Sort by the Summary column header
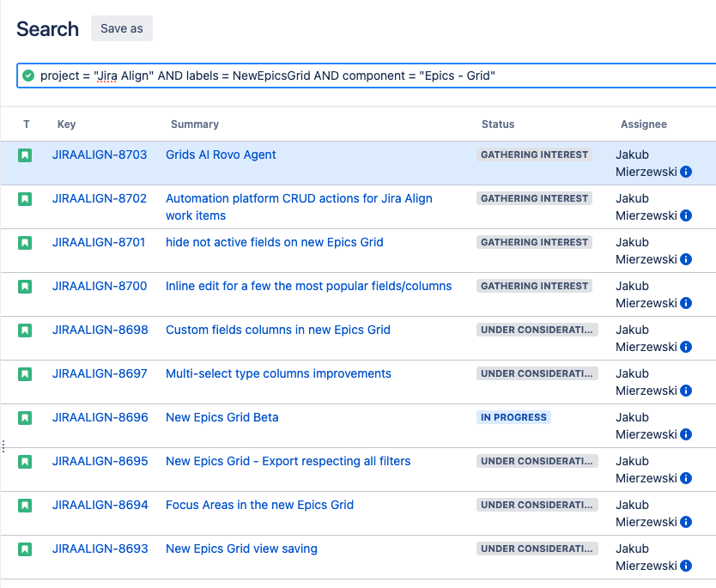 click(194, 124)
